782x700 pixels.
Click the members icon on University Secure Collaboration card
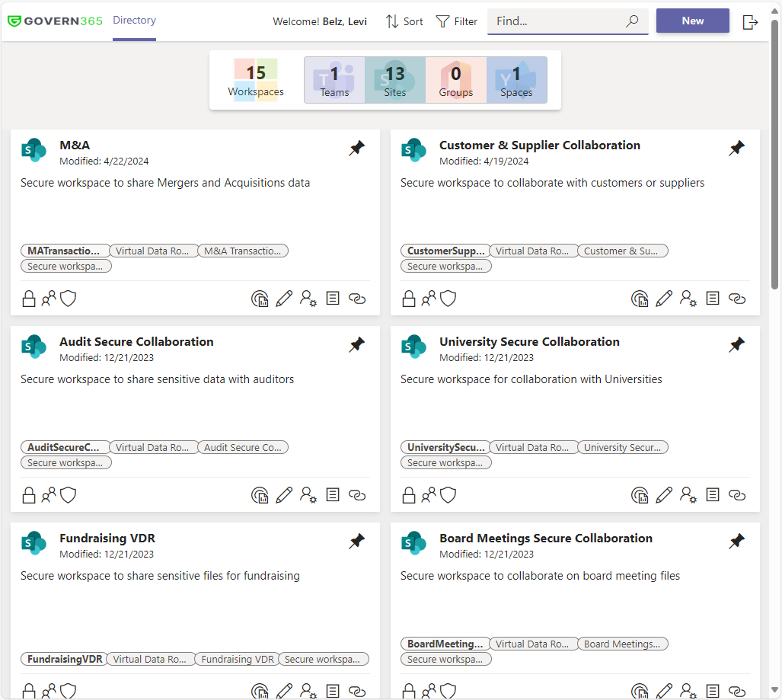click(429, 495)
